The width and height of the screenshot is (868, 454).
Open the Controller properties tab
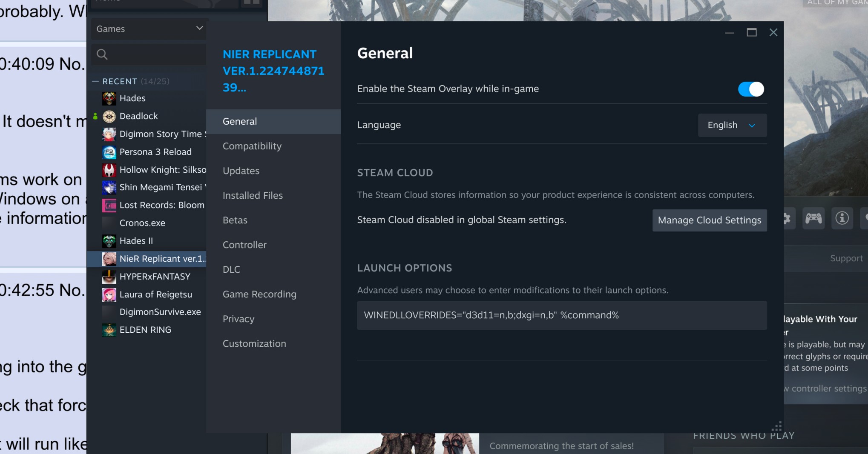[273, 245]
